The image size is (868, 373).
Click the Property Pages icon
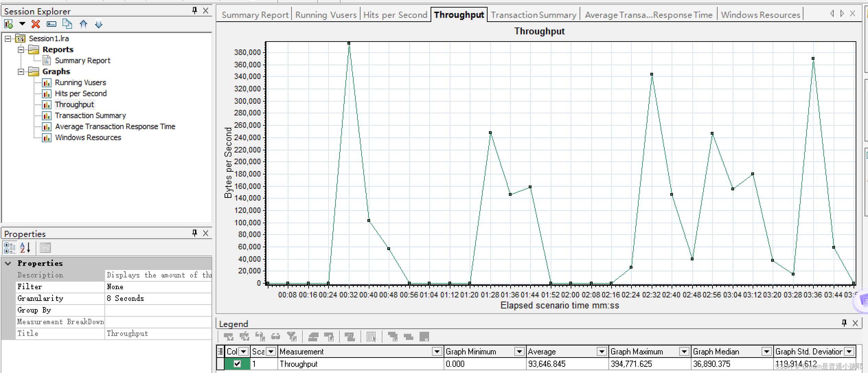click(45, 248)
